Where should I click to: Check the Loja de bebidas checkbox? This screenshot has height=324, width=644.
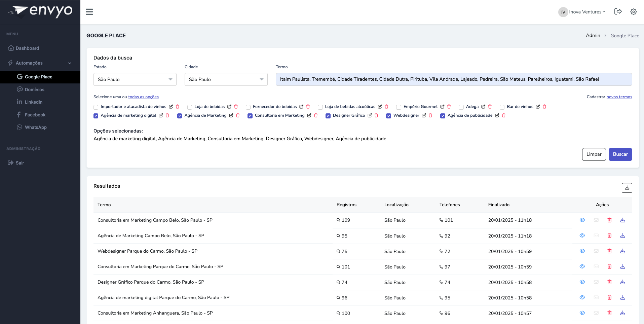click(190, 107)
